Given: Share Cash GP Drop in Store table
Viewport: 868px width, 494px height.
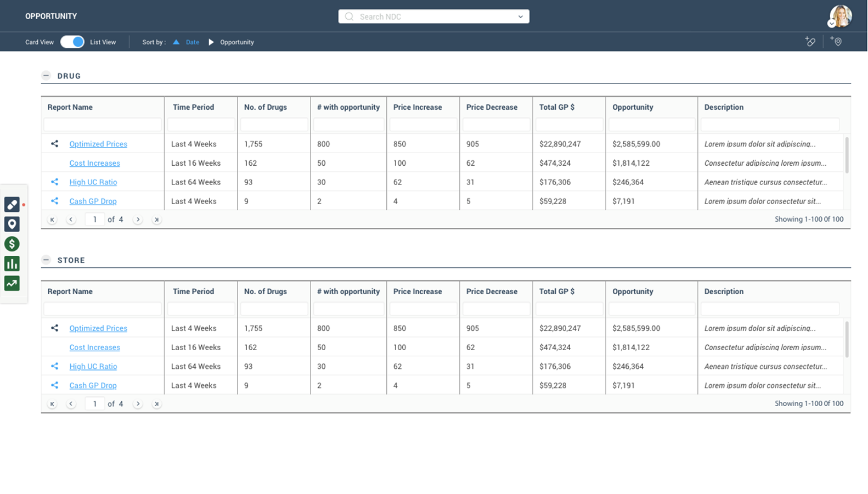Looking at the screenshot, I should click(54, 385).
